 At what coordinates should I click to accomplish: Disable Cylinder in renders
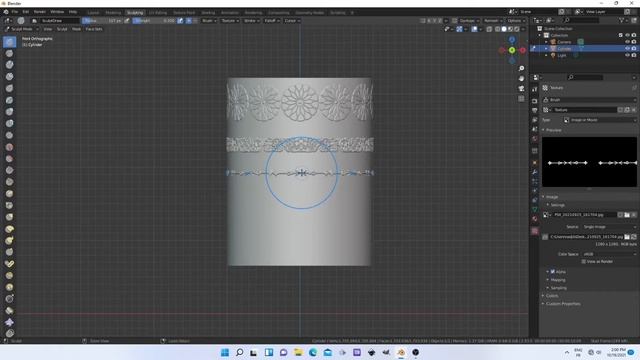[x=634, y=49]
